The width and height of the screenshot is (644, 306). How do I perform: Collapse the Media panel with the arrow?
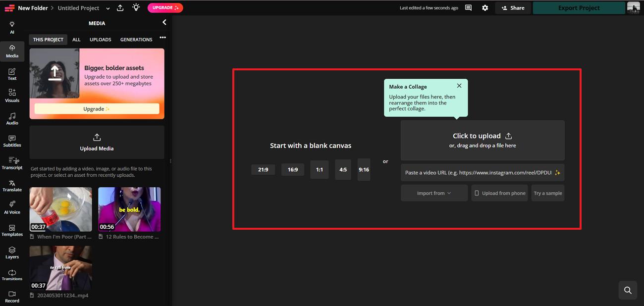point(164,22)
